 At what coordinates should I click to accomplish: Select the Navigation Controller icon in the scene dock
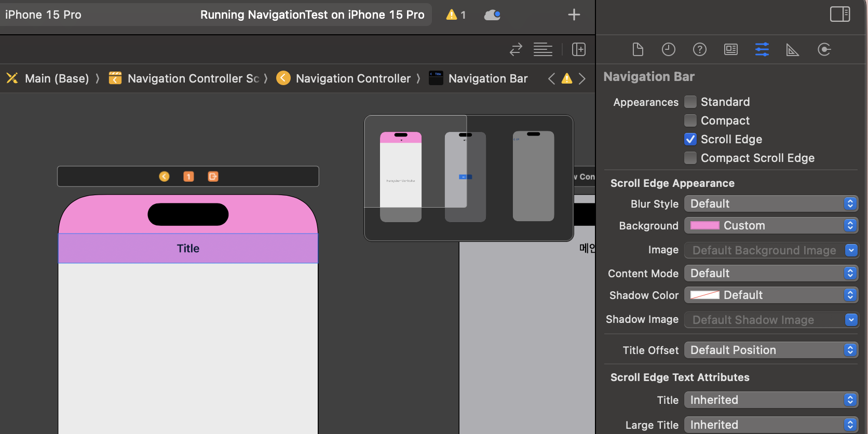pos(164,177)
